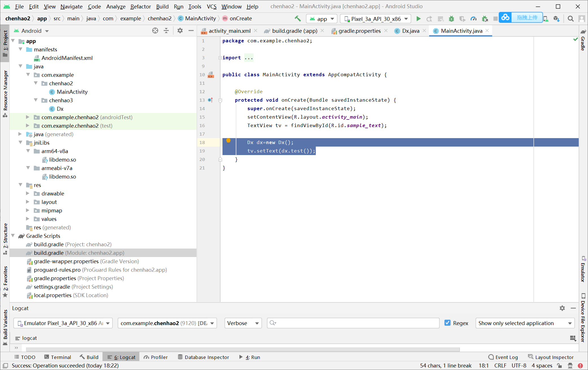Select Opened File crosshair in Project panel

[155, 31]
